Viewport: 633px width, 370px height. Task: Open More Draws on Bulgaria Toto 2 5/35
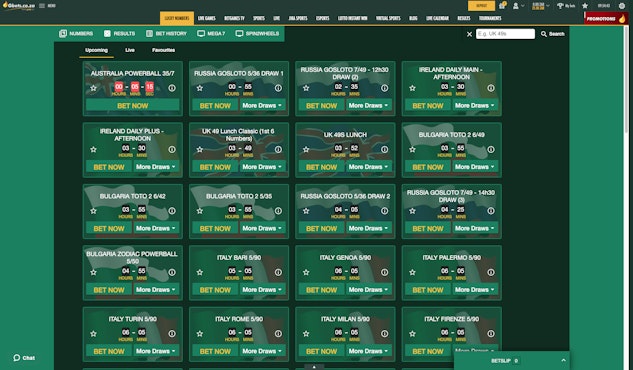pos(262,228)
